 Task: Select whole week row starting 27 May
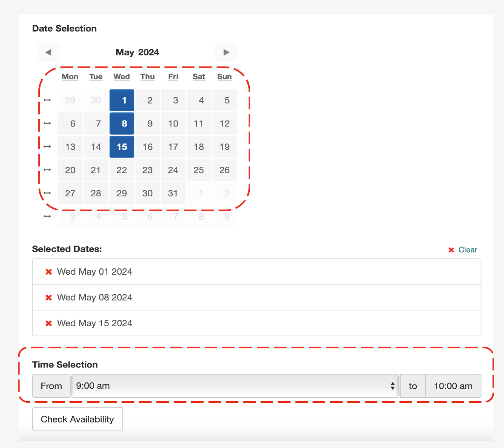coord(47,193)
